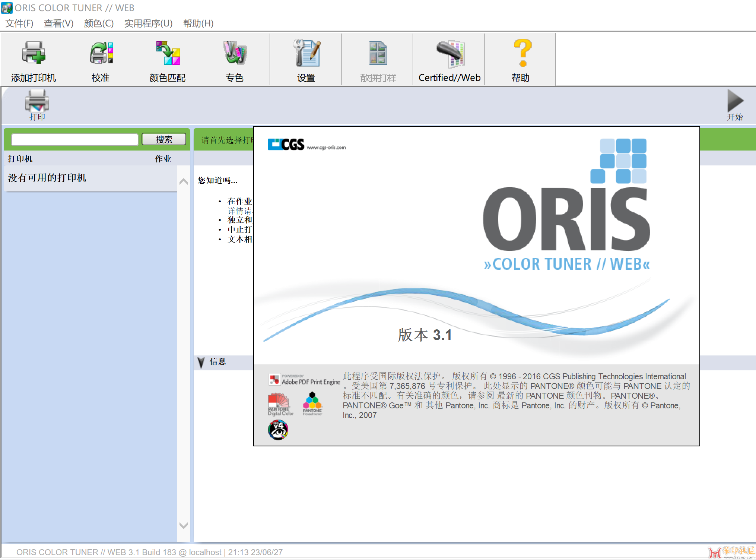Click the printer list scroll up arrow
The image size is (756, 560).
coord(184,181)
